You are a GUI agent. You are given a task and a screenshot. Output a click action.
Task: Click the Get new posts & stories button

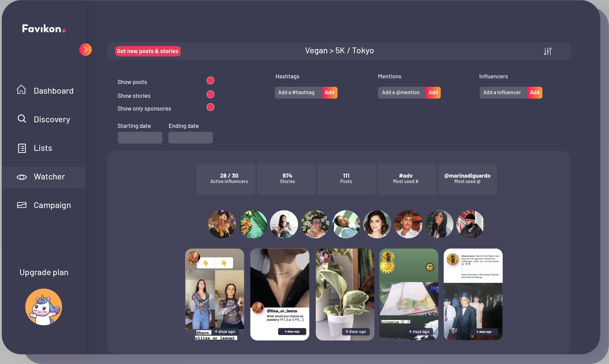click(148, 51)
